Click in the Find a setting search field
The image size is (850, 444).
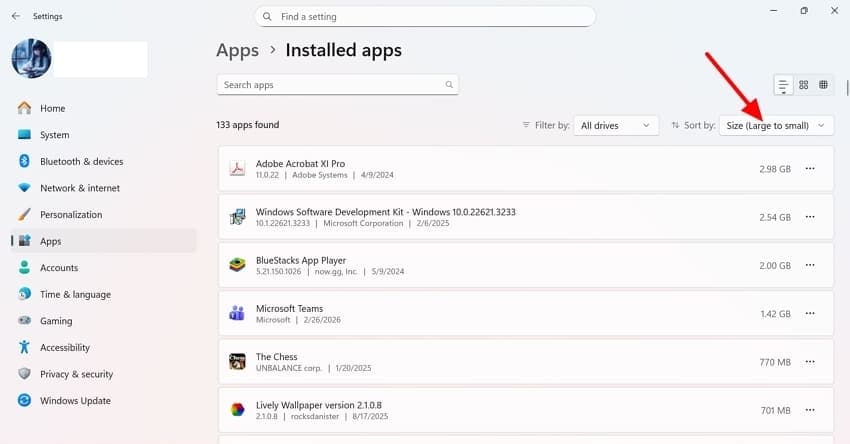pyautogui.click(x=425, y=17)
